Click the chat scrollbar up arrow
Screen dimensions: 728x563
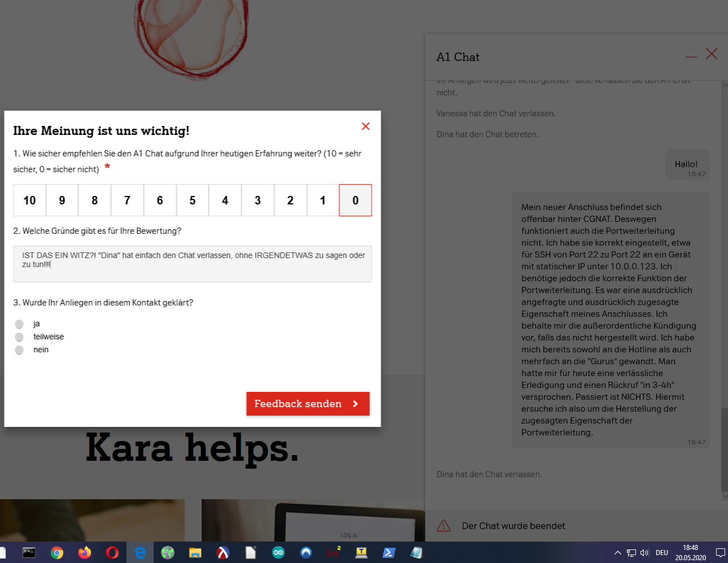tap(725, 85)
